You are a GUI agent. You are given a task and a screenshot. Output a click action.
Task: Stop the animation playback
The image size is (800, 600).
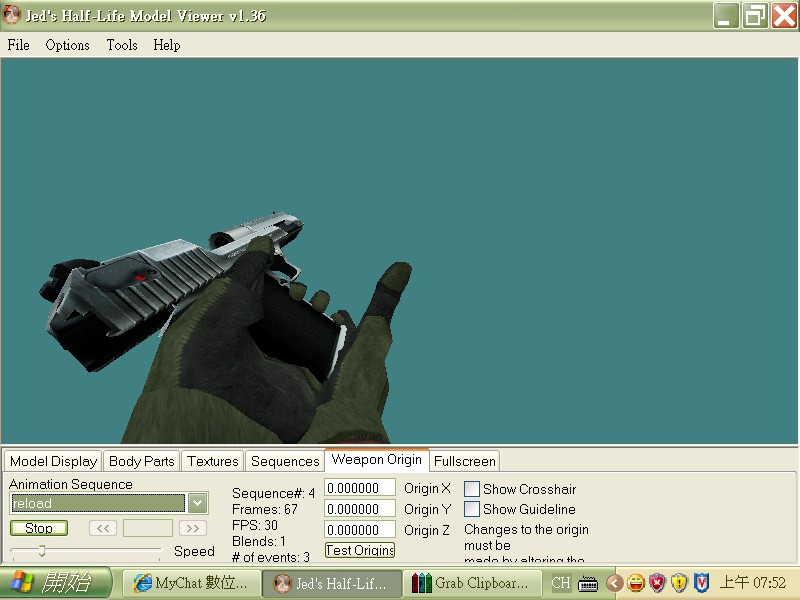pos(39,528)
